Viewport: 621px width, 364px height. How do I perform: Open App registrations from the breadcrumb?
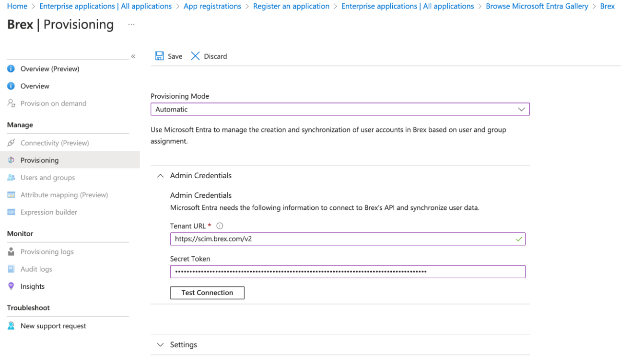[212, 6]
